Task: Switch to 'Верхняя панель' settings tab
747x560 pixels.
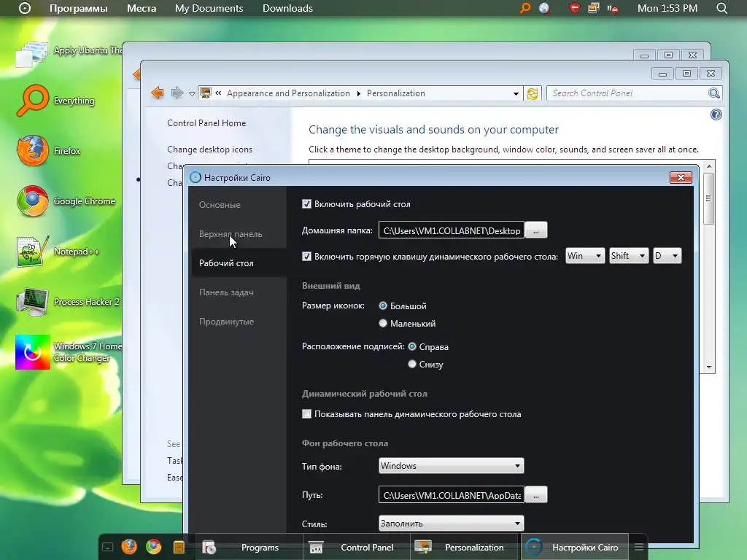Action: point(231,234)
